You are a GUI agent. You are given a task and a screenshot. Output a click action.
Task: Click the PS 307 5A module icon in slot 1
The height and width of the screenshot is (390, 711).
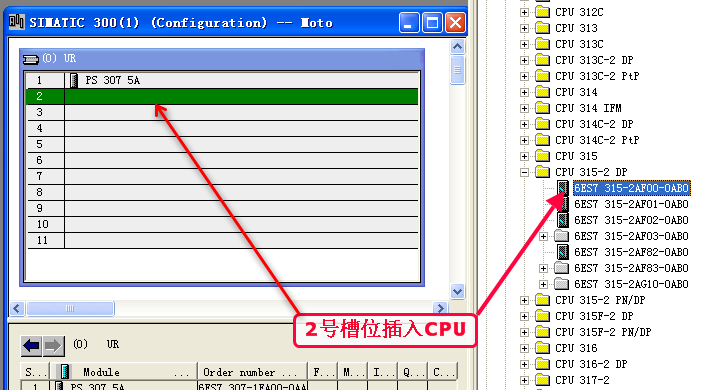tap(74, 80)
